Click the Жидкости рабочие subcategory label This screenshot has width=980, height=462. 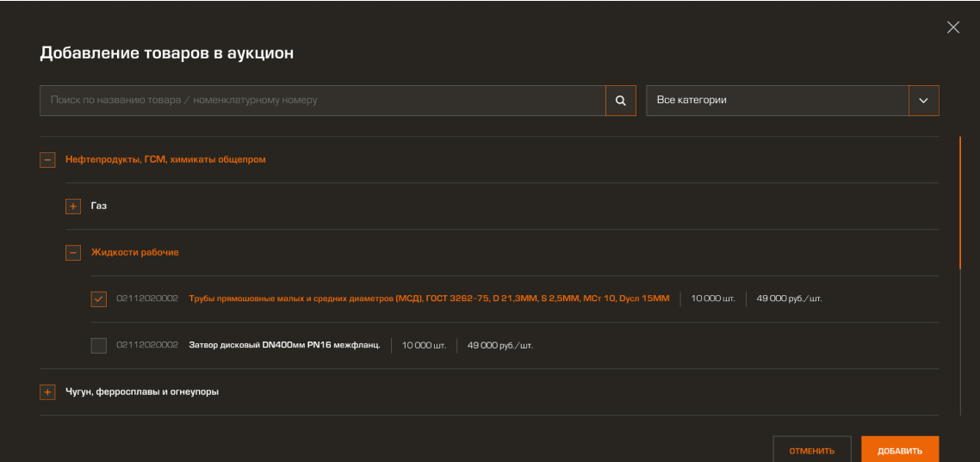click(135, 253)
